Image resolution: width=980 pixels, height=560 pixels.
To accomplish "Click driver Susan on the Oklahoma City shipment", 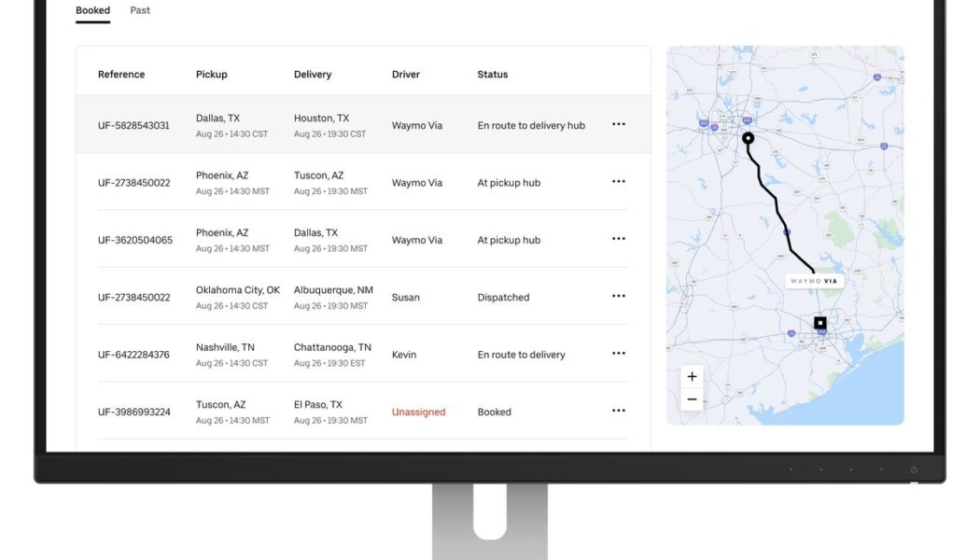I will (x=403, y=296).
